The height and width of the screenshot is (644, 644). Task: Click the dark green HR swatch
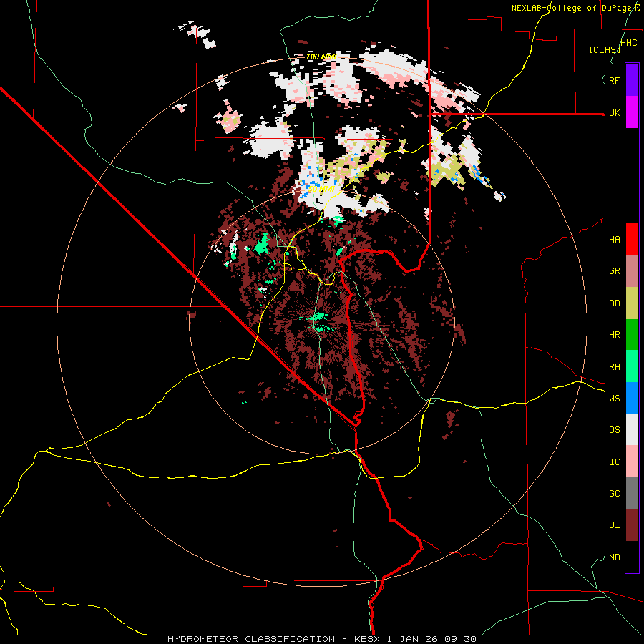(x=632, y=334)
